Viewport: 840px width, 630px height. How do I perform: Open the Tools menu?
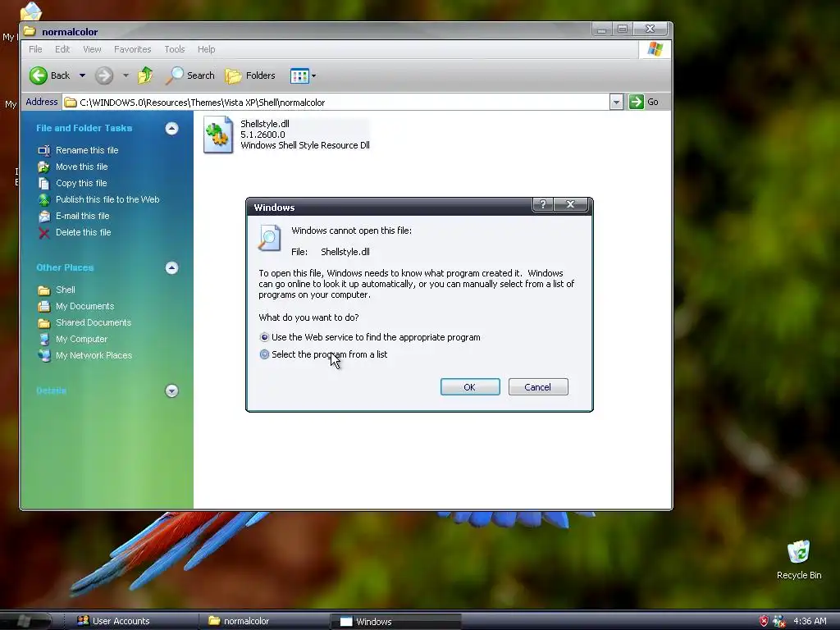(x=175, y=49)
